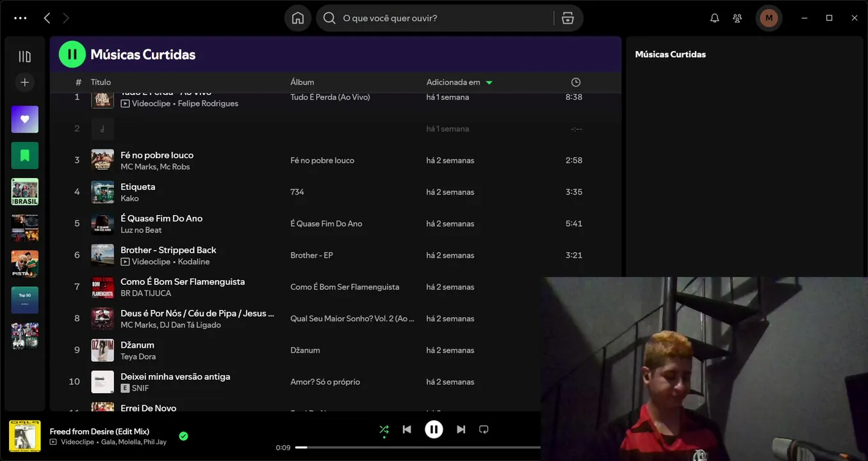Open the profile avatar M
868x461 pixels.
click(769, 18)
